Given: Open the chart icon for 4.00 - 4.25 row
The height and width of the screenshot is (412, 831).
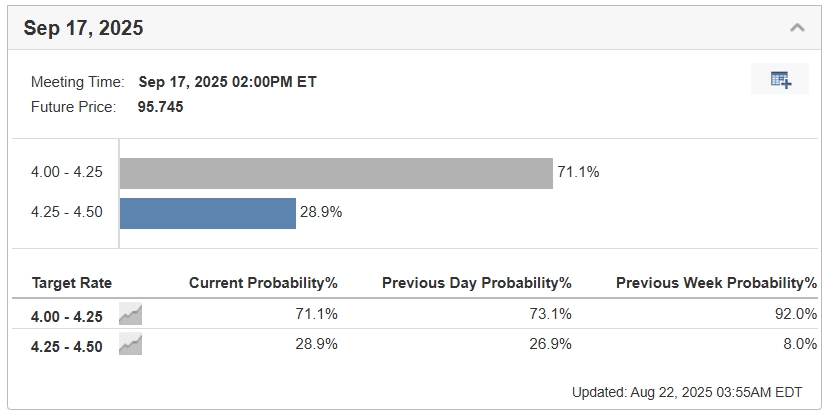Looking at the screenshot, I should click(x=130, y=314).
